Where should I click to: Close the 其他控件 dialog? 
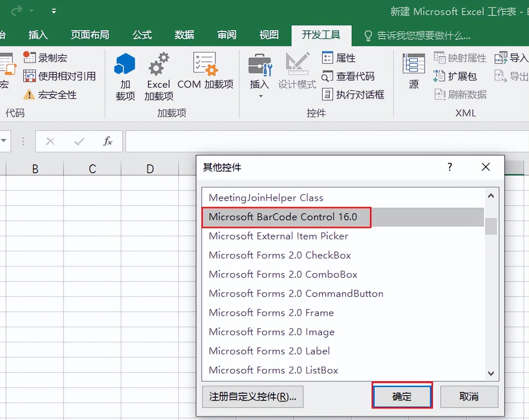click(x=486, y=167)
